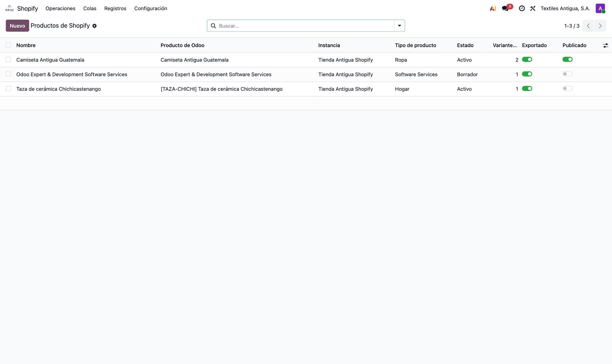
Task: Sort by Exportado column header
Action: pos(534,45)
